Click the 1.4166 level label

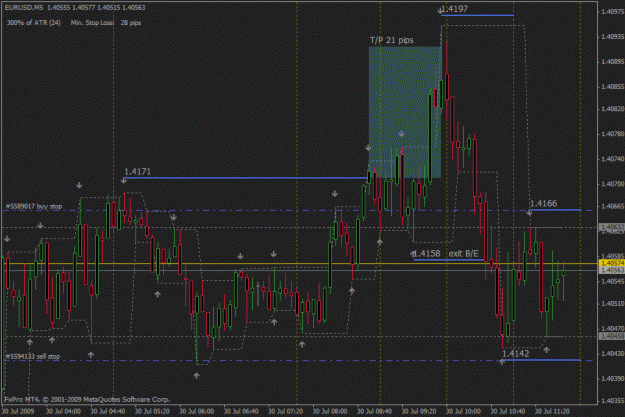544,203
